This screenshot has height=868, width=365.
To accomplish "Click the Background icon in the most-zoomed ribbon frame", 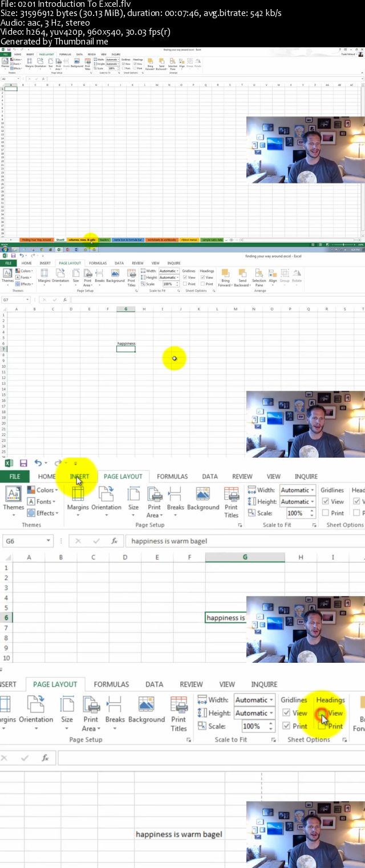I will (147, 705).
